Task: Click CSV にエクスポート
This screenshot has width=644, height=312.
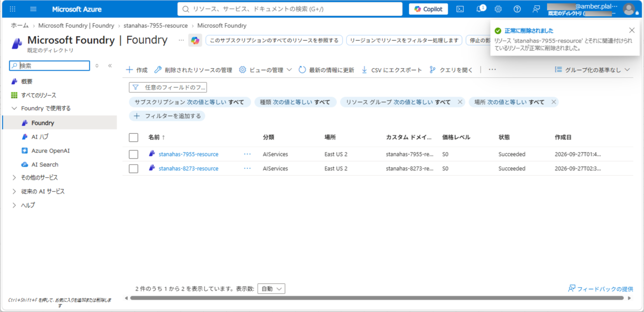Action: 391,70
